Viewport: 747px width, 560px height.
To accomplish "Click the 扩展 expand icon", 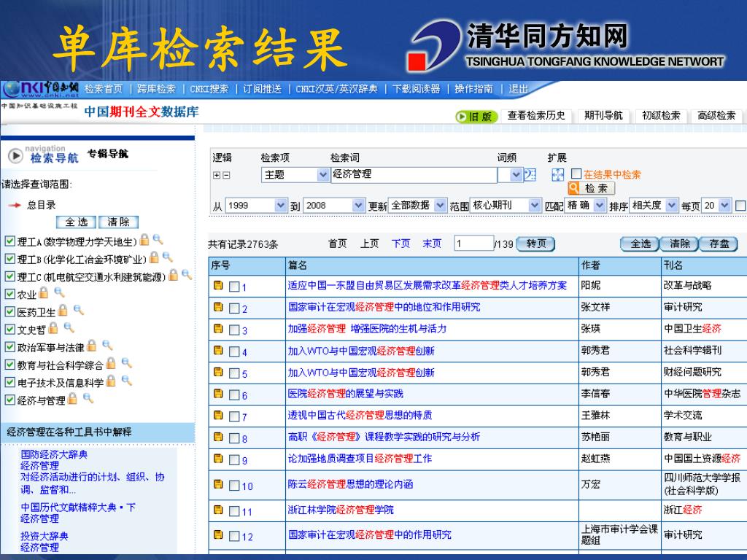I will pyautogui.click(x=557, y=175).
